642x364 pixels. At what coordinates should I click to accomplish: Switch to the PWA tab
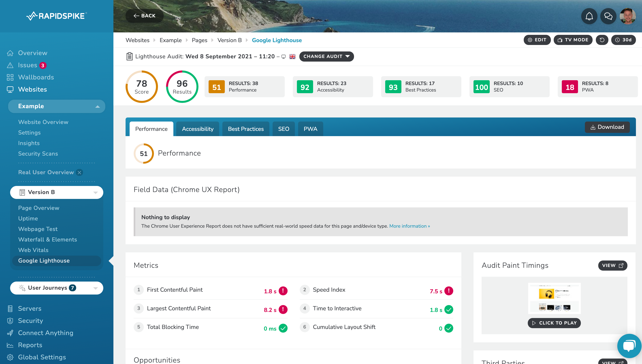pos(310,129)
